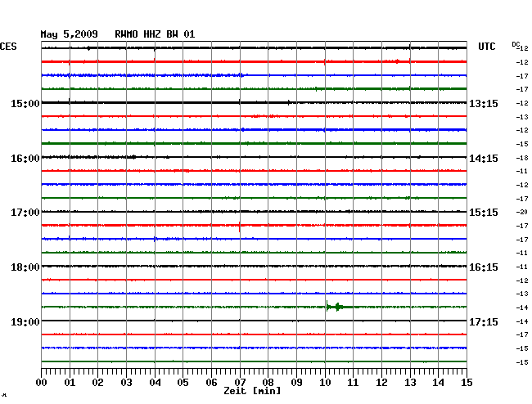Select the DC value -14 beside 17:15
The width and height of the screenshot is (532, 404).
click(x=522, y=321)
